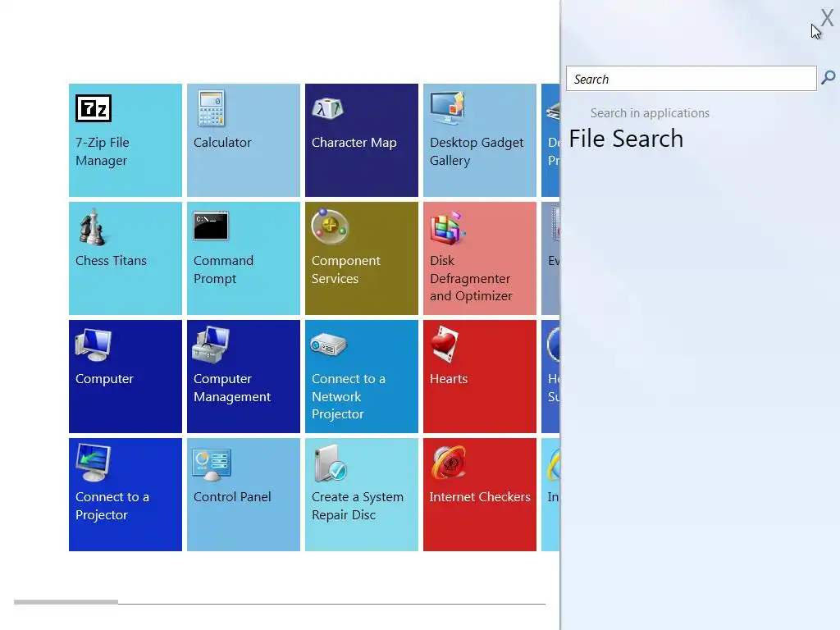Click the 'Connect to a Projector' label
840x630 pixels.
(x=112, y=505)
